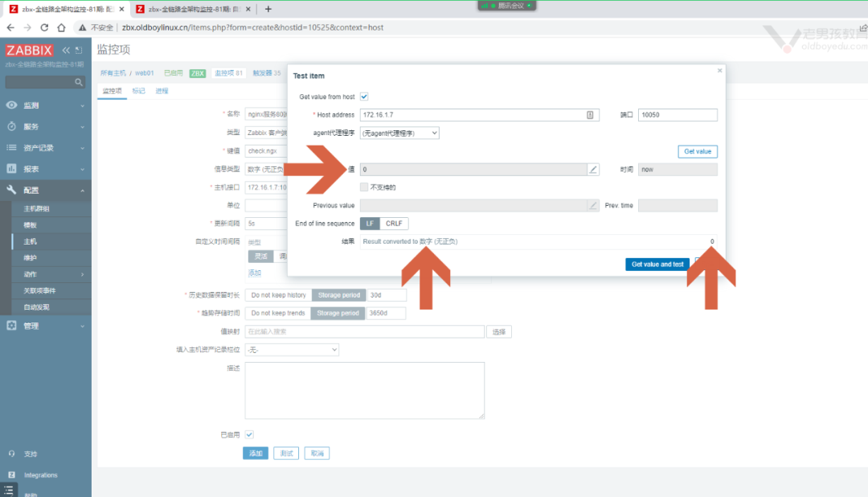This screenshot has height=497, width=868.
Task: Click the eye icon for 监测
Action: tap(11, 105)
